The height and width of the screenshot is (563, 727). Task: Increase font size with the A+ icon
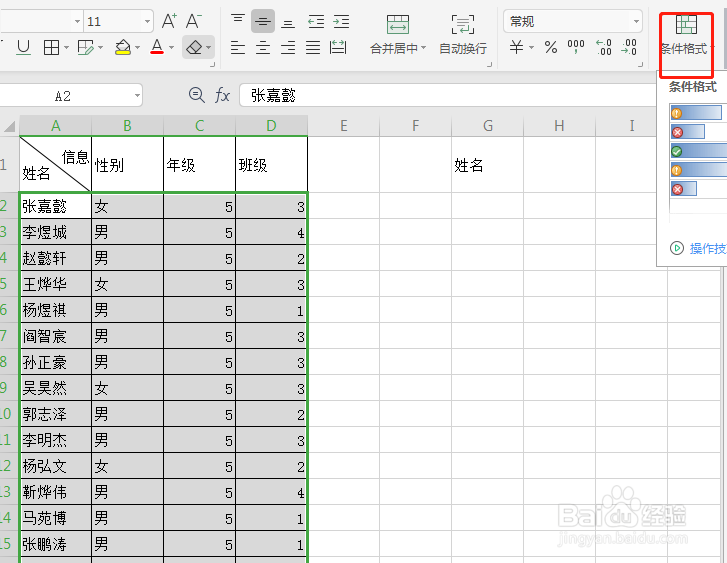click(169, 21)
